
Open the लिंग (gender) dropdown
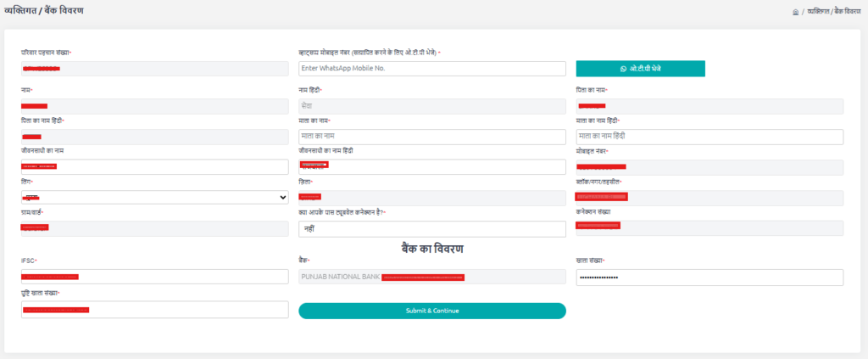(155, 197)
